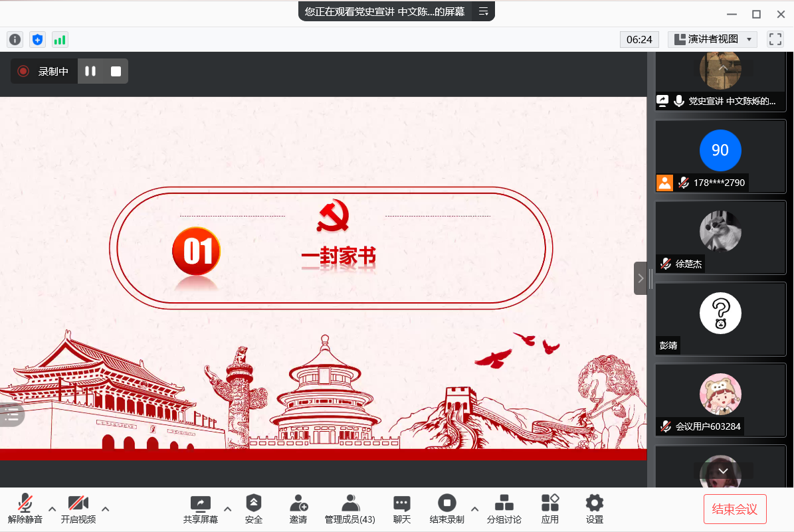Click the 结束会议 button

pos(735,509)
